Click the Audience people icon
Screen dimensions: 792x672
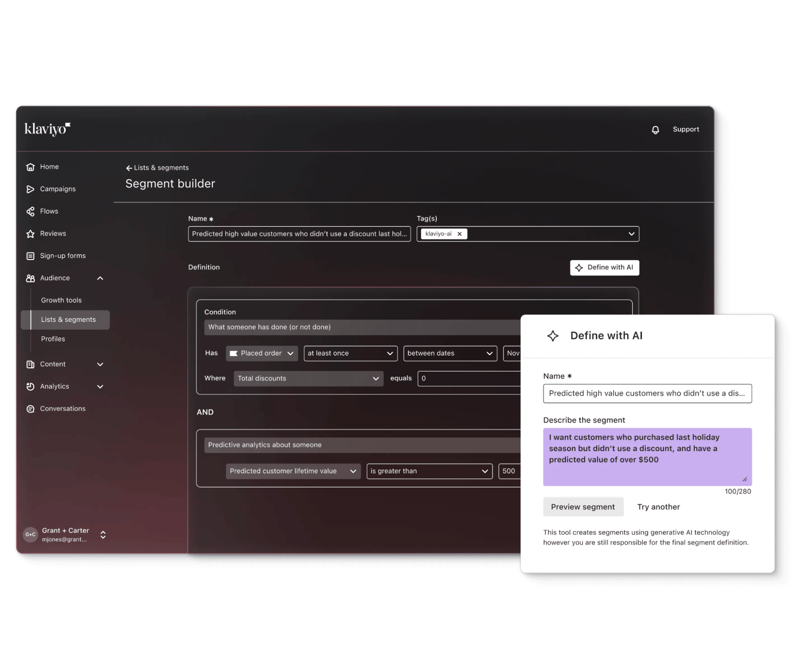tap(31, 278)
